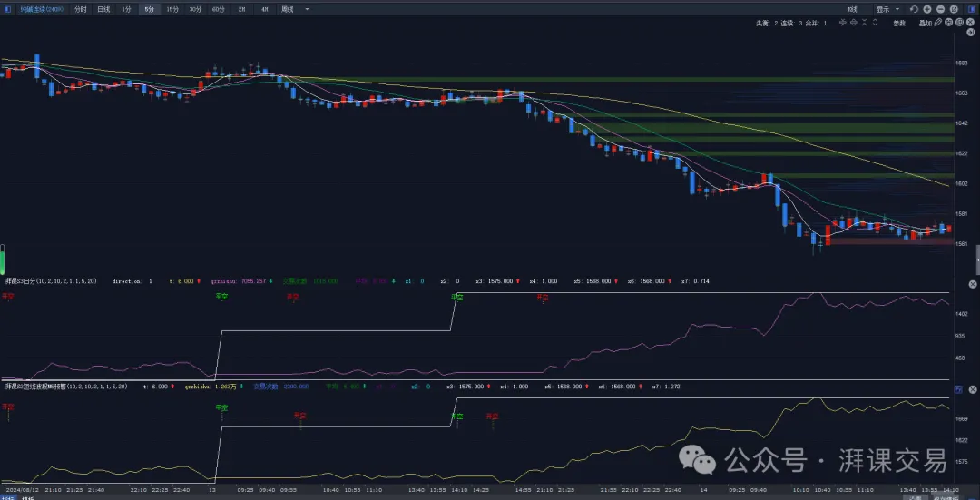
Task: Toggle the blue panel icon at top left
Action: click(7, 9)
